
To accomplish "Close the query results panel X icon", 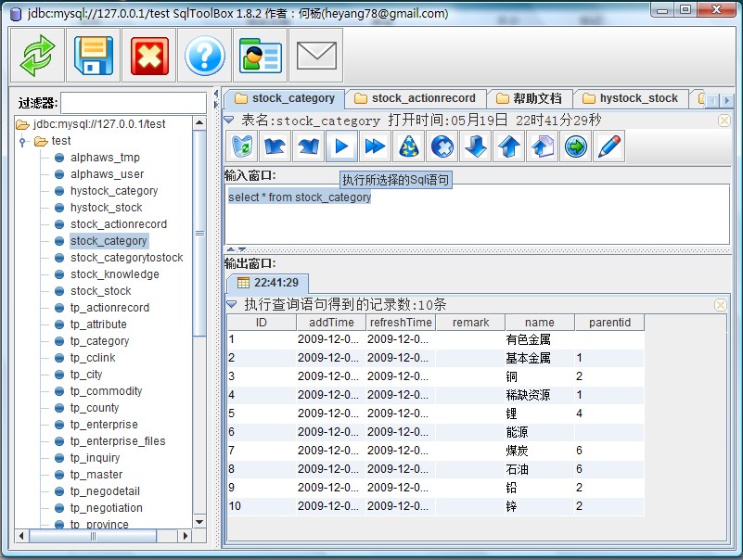I will [x=720, y=305].
